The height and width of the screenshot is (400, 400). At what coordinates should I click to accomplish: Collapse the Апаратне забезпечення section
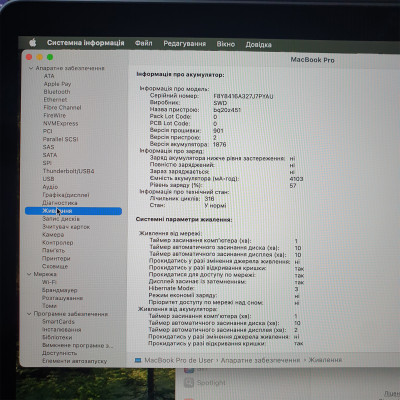(31, 68)
